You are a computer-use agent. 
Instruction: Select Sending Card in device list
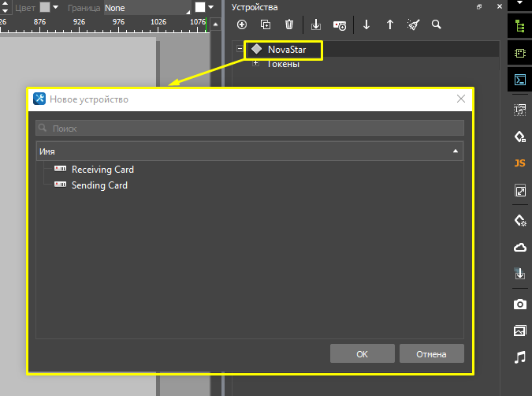click(99, 186)
